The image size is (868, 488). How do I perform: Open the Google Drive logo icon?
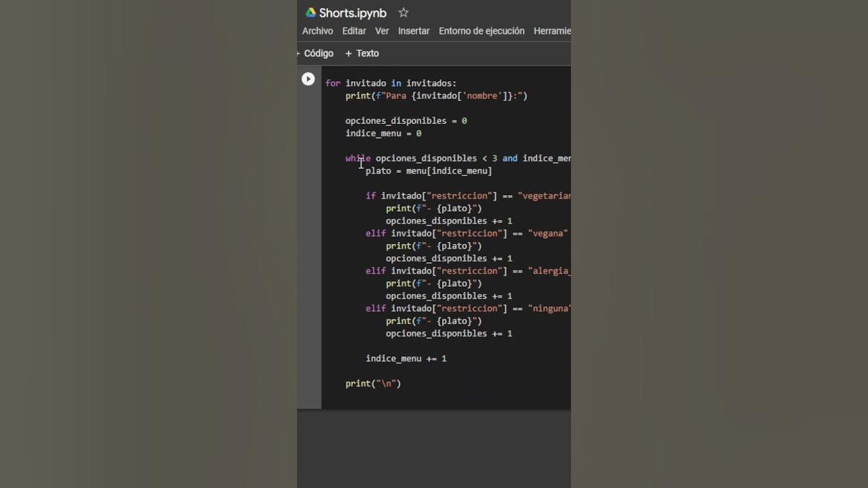pos(311,13)
